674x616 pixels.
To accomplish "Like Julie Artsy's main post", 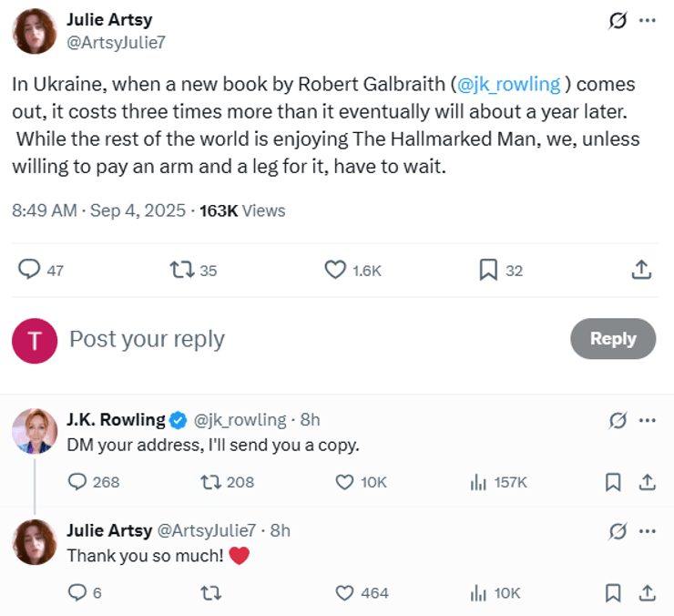I will coord(336,270).
